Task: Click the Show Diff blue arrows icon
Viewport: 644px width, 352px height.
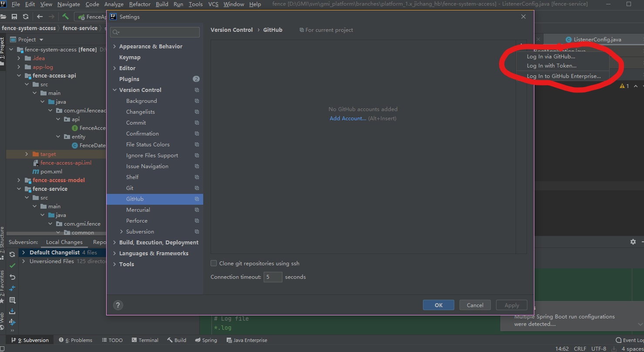Action: [12, 288]
